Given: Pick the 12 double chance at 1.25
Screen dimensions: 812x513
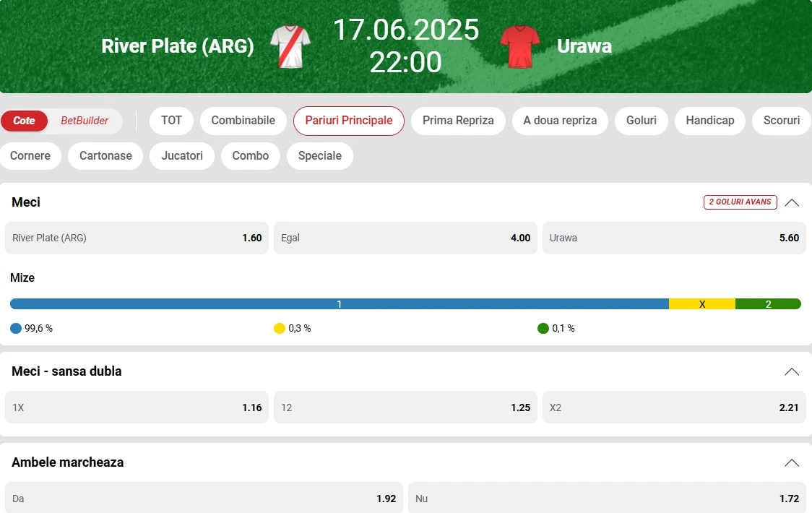Looking at the screenshot, I should click(405, 408).
